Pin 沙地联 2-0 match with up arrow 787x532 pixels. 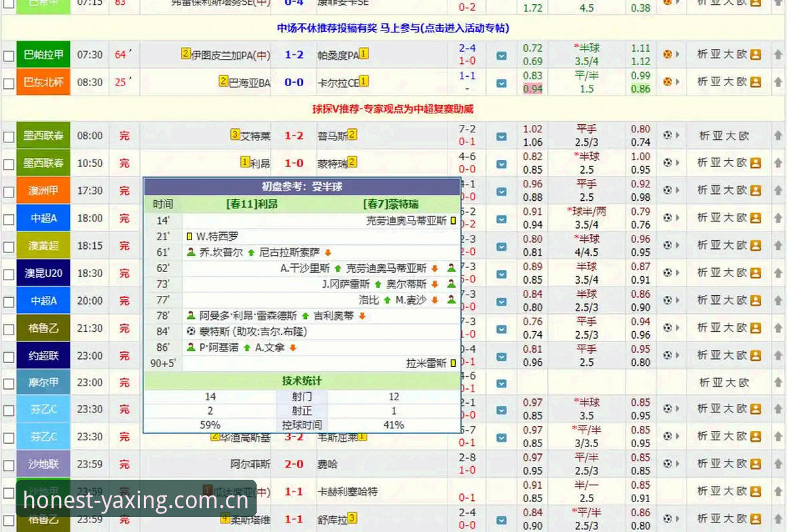click(x=777, y=464)
